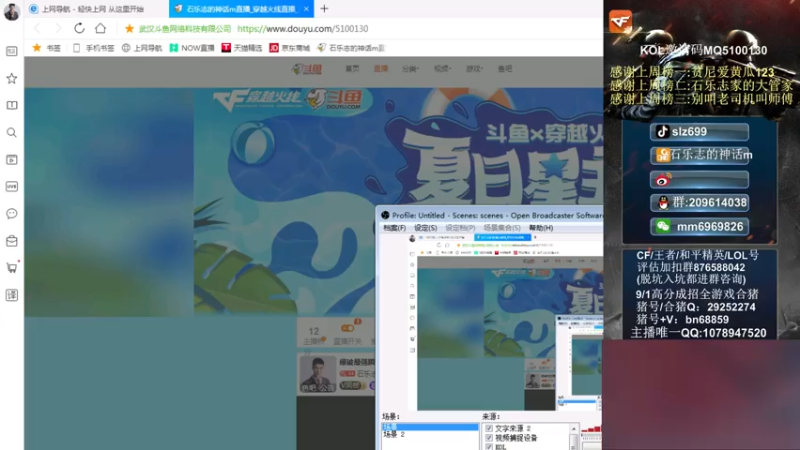Open the video player icon in sidebar

[x=12, y=160]
